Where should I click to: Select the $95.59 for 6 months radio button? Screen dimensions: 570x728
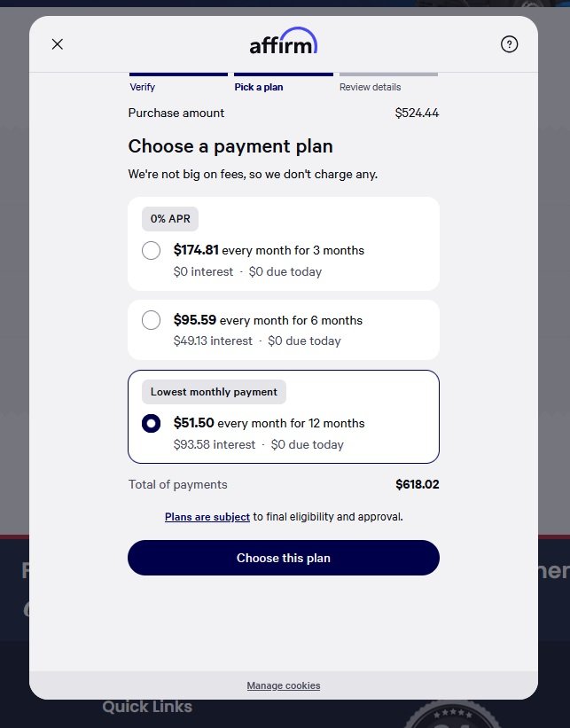click(152, 320)
